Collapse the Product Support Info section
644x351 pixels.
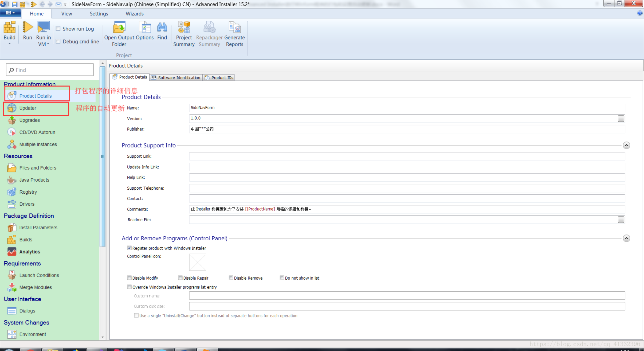click(626, 145)
